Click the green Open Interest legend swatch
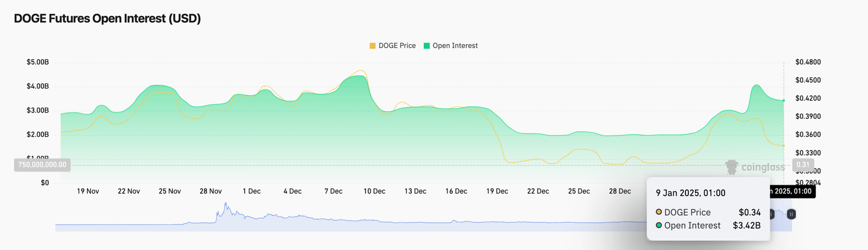 click(427, 46)
